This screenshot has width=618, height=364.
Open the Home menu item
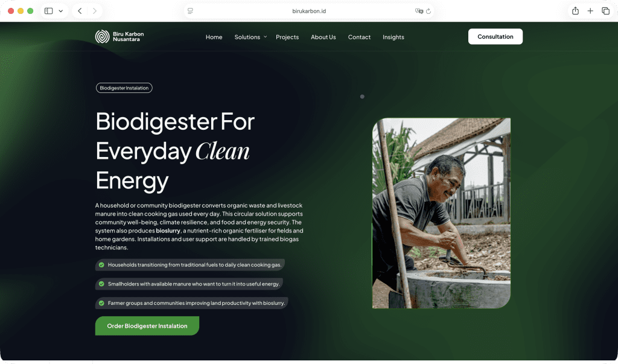(214, 37)
